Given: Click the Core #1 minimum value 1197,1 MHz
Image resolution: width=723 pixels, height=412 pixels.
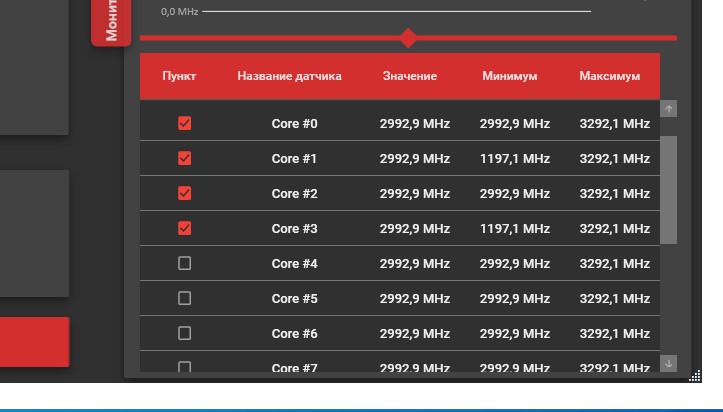Looking at the screenshot, I should (514, 158).
